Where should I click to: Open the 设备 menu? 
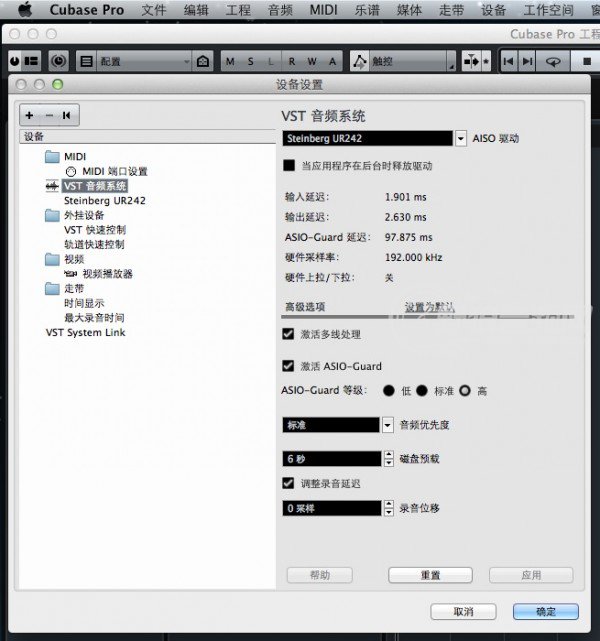click(x=493, y=9)
